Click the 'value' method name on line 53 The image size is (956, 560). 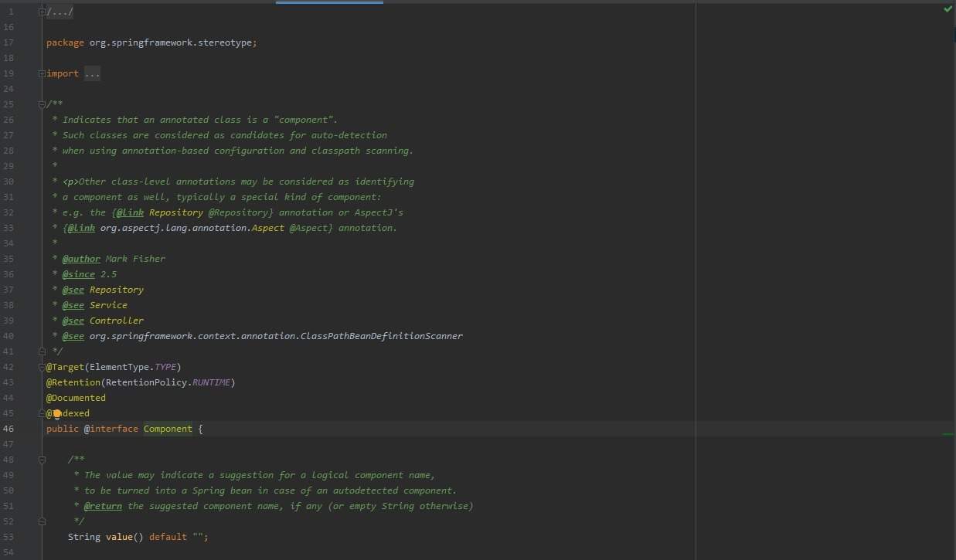click(x=119, y=537)
